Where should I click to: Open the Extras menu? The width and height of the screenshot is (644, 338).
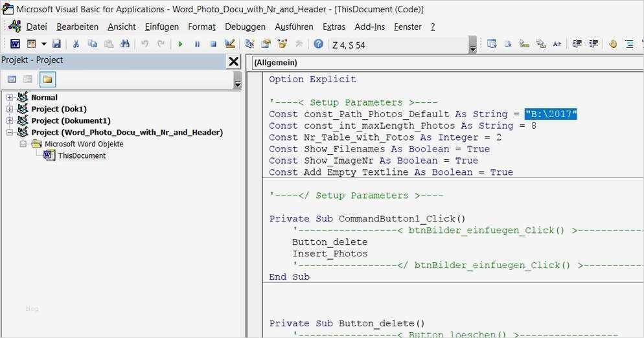tap(334, 27)
